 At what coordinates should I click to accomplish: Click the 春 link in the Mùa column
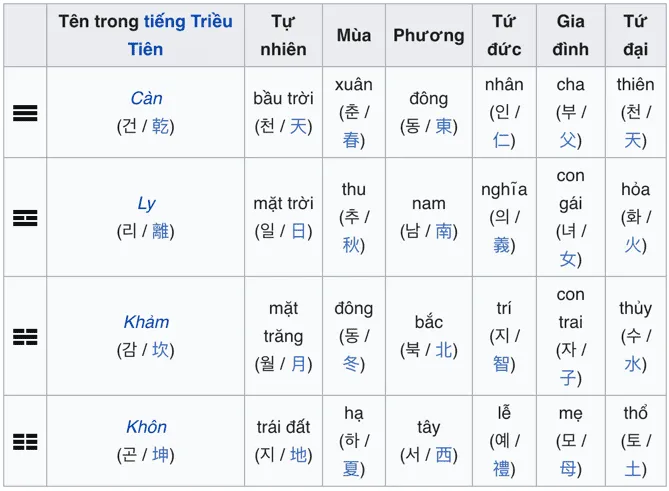point(351,140)
